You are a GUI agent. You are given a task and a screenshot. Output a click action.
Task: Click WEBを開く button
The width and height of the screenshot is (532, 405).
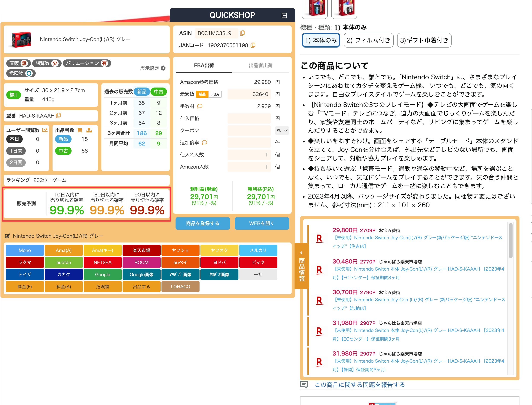point(262,223)
